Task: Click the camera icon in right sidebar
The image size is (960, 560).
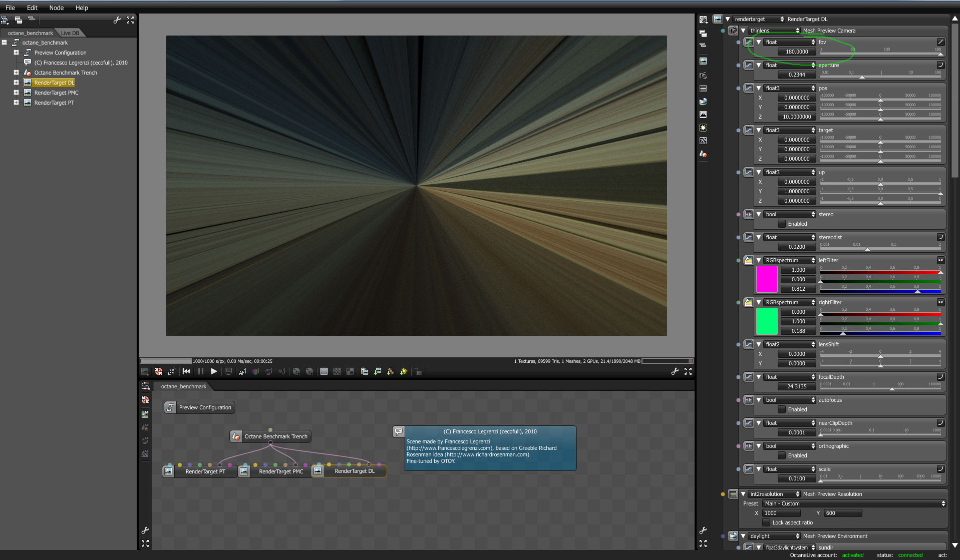Action: pyautogui.click(x=703, y=76)
